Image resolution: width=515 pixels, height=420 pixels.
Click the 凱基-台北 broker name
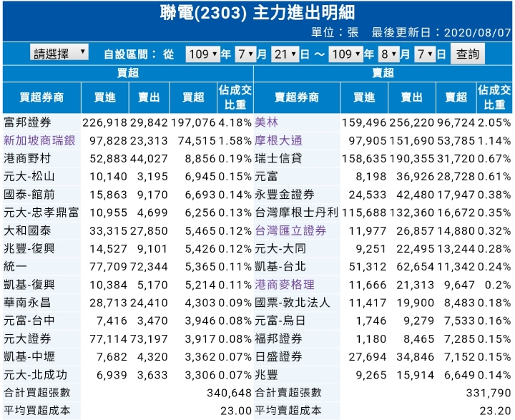click(280, 267)
